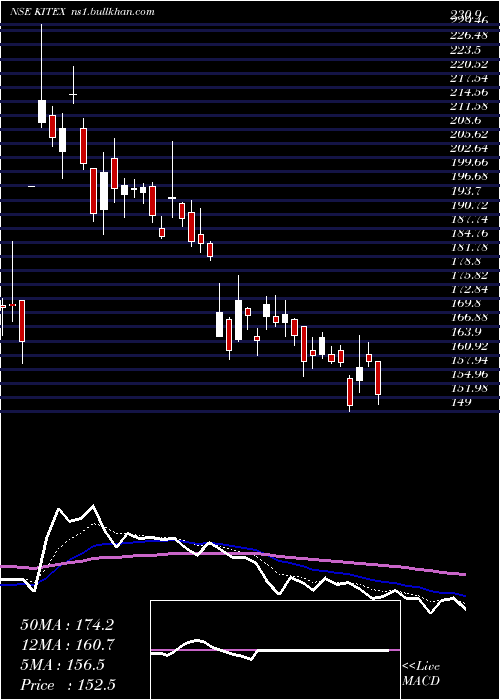This screenshot has width=500, height=700.
Task: Click the 202.64 price axis label
Action: 467,148
